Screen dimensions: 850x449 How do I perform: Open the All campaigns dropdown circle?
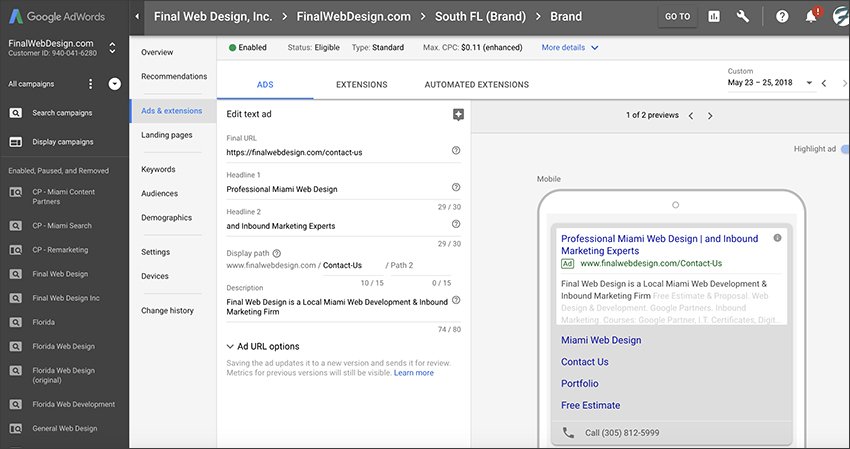point(114,84)
